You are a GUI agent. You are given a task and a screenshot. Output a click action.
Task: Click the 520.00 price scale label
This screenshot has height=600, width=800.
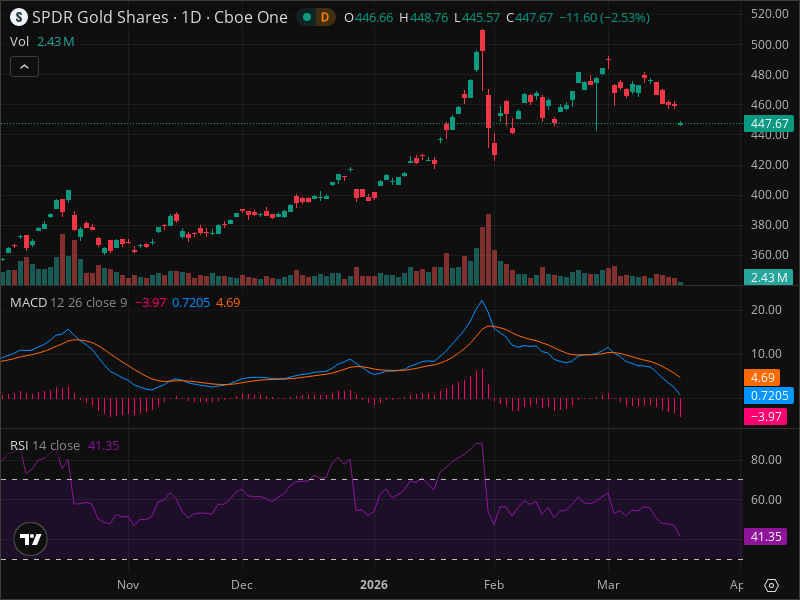pos(769,14)
